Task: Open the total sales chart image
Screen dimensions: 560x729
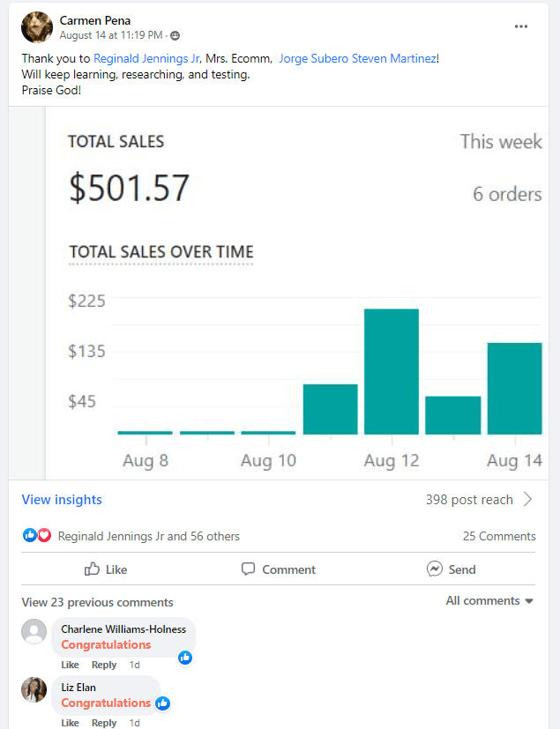Action: click(x=293, y=293)
